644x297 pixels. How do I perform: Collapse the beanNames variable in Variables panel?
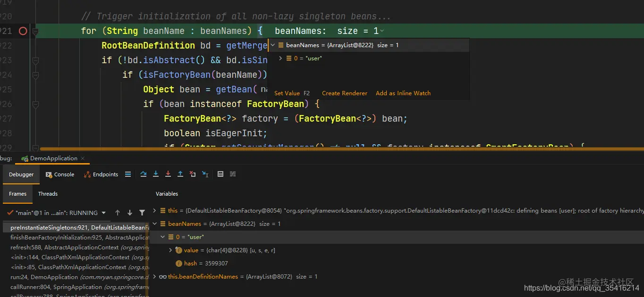[x=155, y=224]
